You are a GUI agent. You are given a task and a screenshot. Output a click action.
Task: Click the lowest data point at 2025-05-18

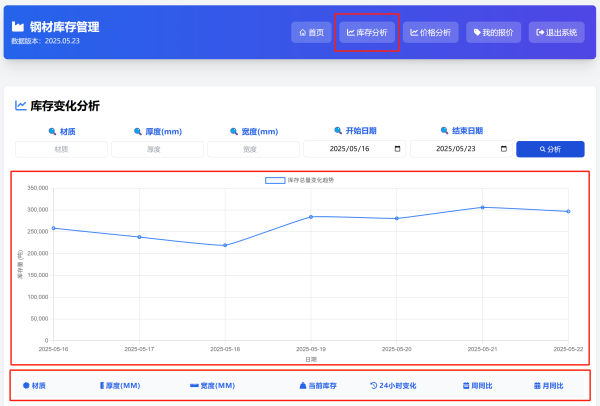tap(225, 245)
